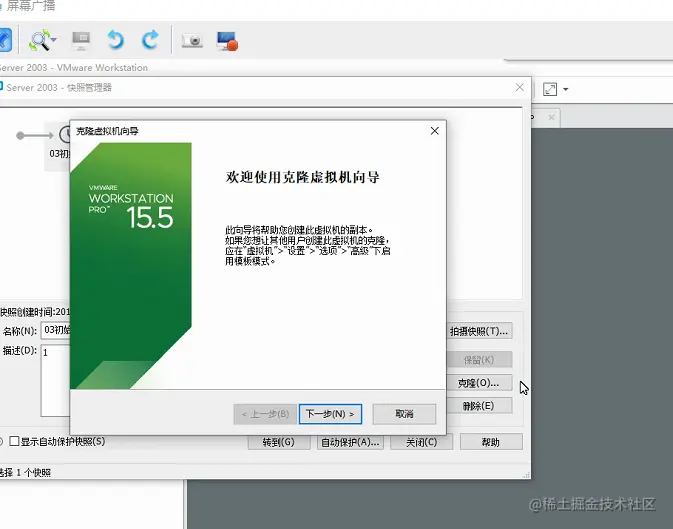Click the camera screenshot toolbar icon
Screen dimensions: 673x529
tap(192, 41)
